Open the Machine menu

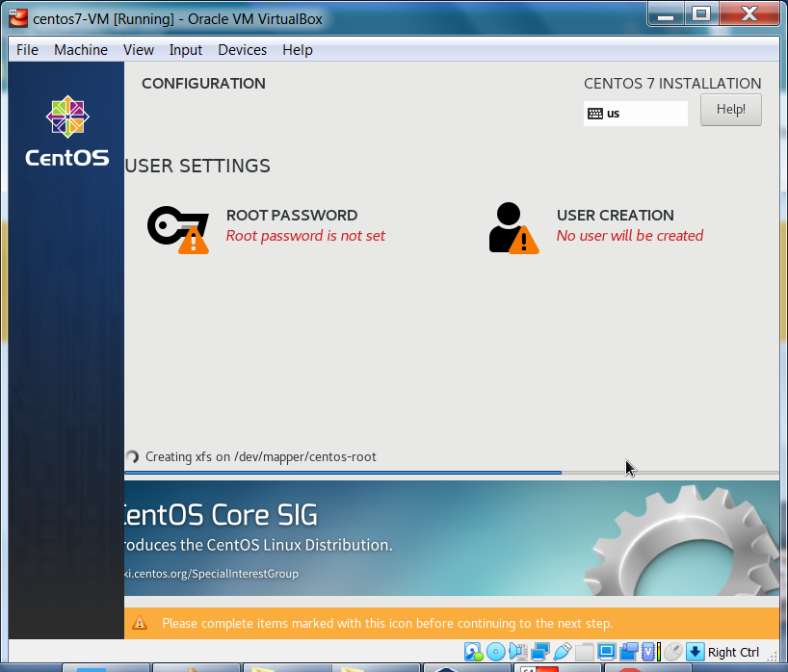(x=81, y=50)
